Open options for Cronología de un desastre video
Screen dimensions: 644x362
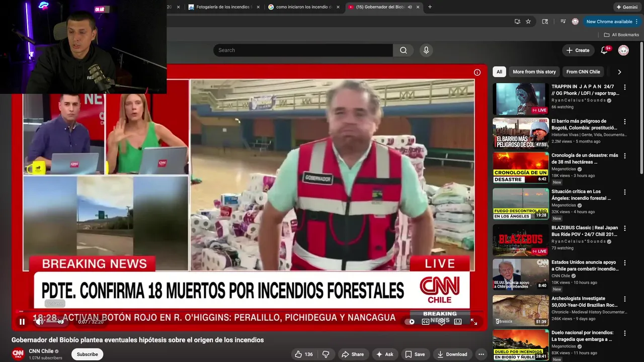pyautogui.click(x=625, y=156)
